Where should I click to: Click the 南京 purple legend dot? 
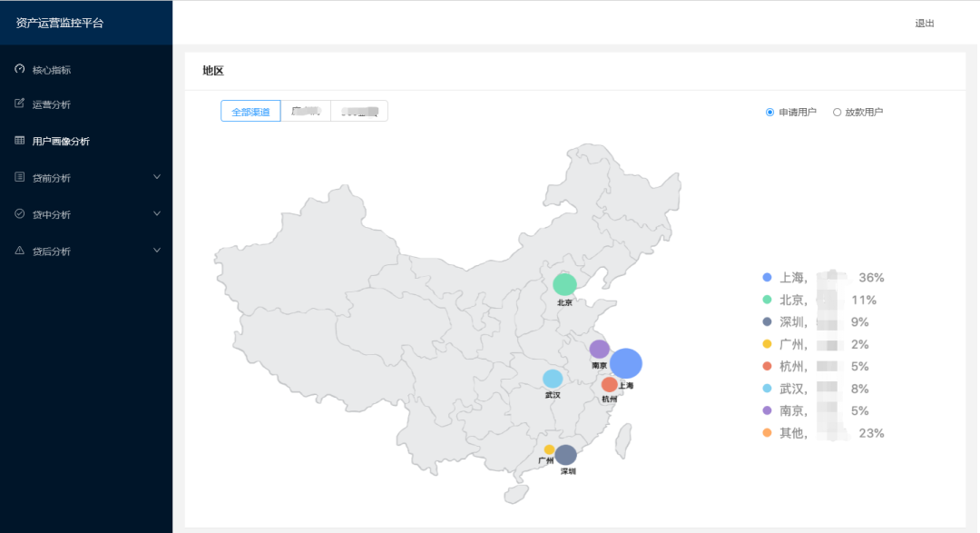[767, 410]
